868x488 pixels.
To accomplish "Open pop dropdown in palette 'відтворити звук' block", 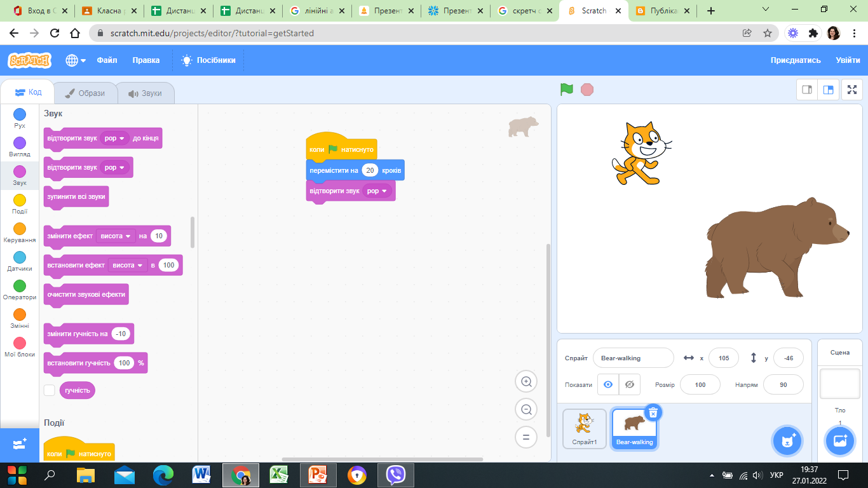I will 115,168.
